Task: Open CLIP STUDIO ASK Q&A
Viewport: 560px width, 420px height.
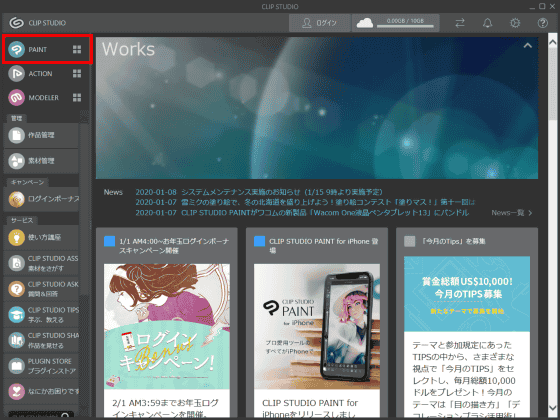Action: point(41,289)
